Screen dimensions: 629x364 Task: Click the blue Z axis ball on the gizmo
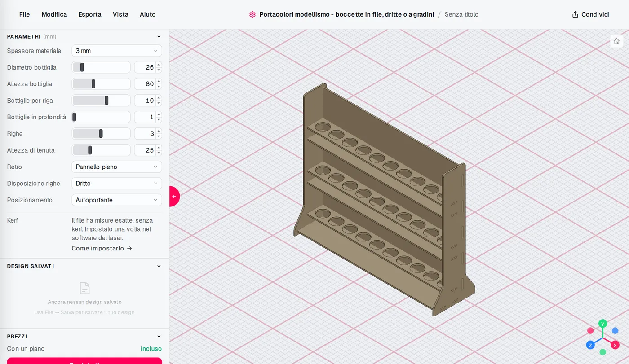590,345
